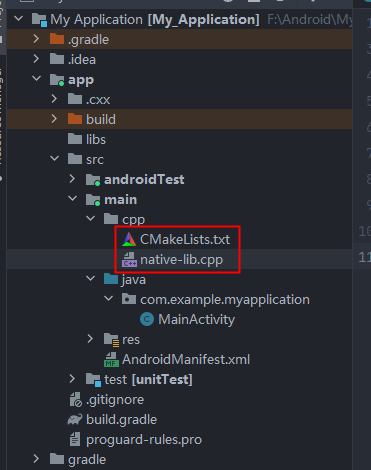Expand the .idea folder arrow
Screen dimensions: 371x470
coord(37,59)
